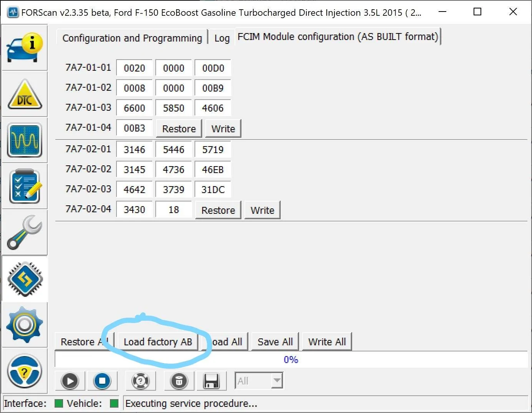Click the Interface green status indicator
Screen dimensions: 532x413
point(59,403)
